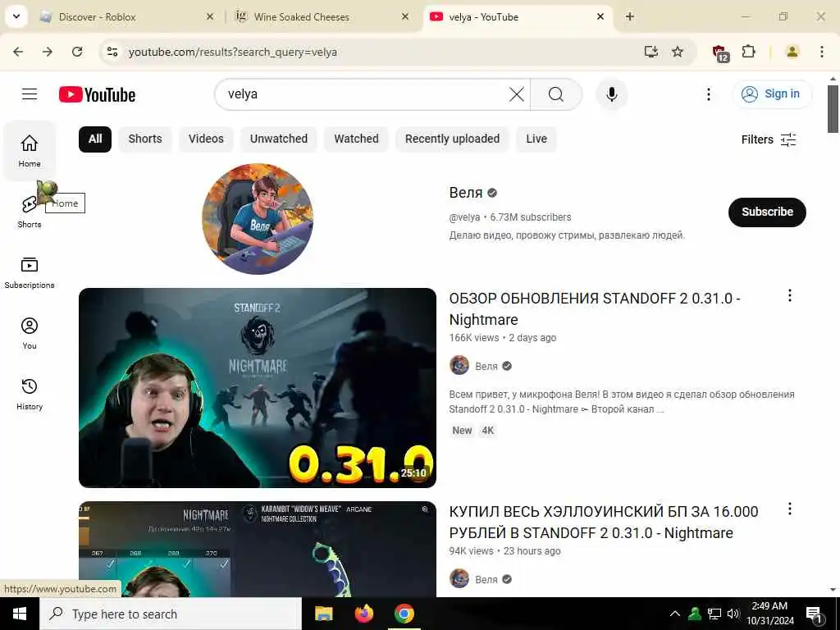Show hidden system tray icons

pos(675,614)
